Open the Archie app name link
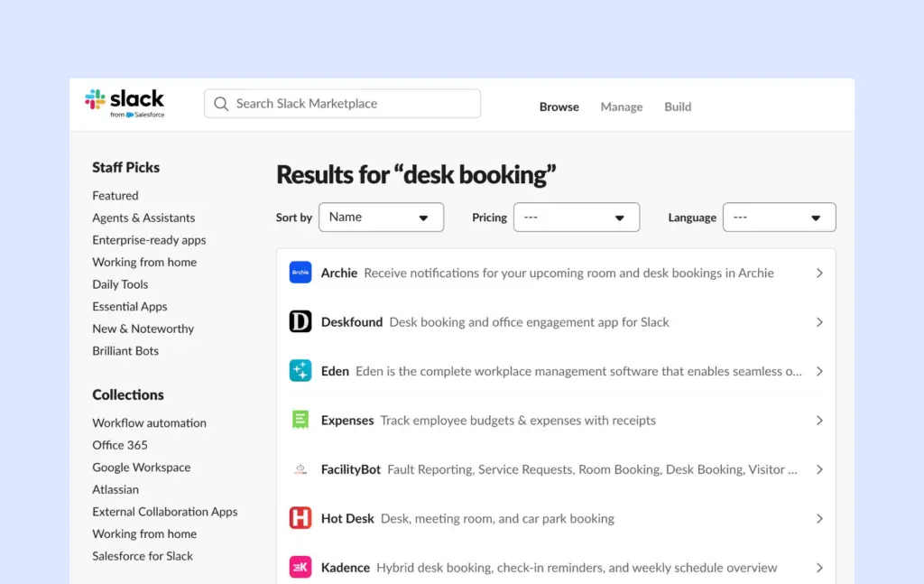The width and height of the screenshot is (924, 584). 339,273
